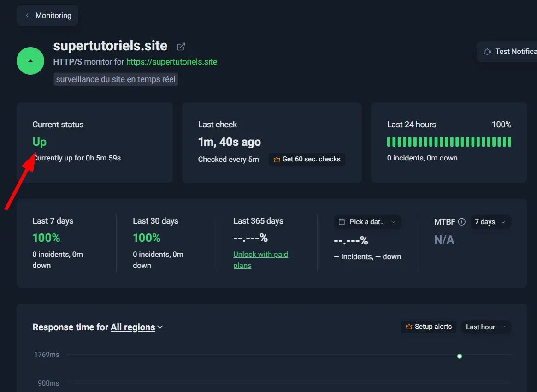Open external link icon beside supertutoriels.site title
Image resolution: width=537 pixels, height=392 pixels.
point(181,46)
